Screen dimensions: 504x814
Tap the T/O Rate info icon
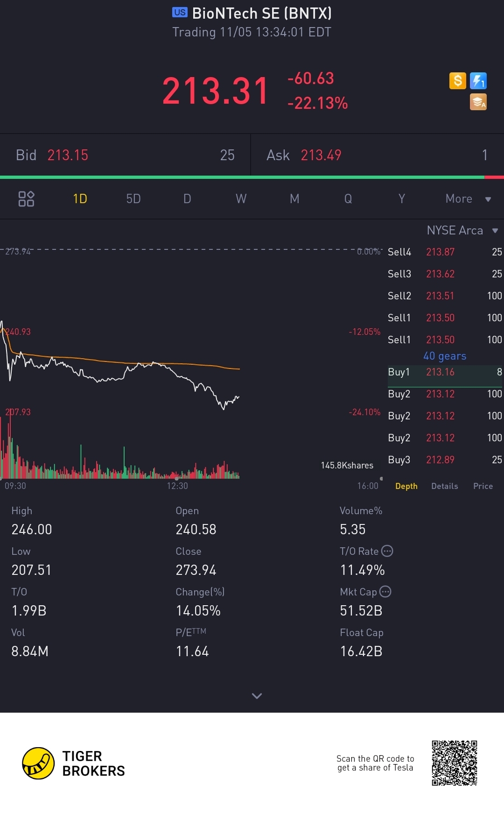tap(387, 551)
